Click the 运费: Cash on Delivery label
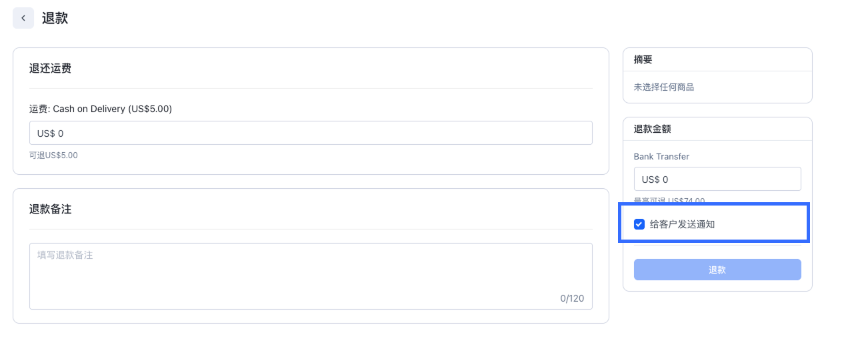Screen dimensions: 868x345 [100, 108]
